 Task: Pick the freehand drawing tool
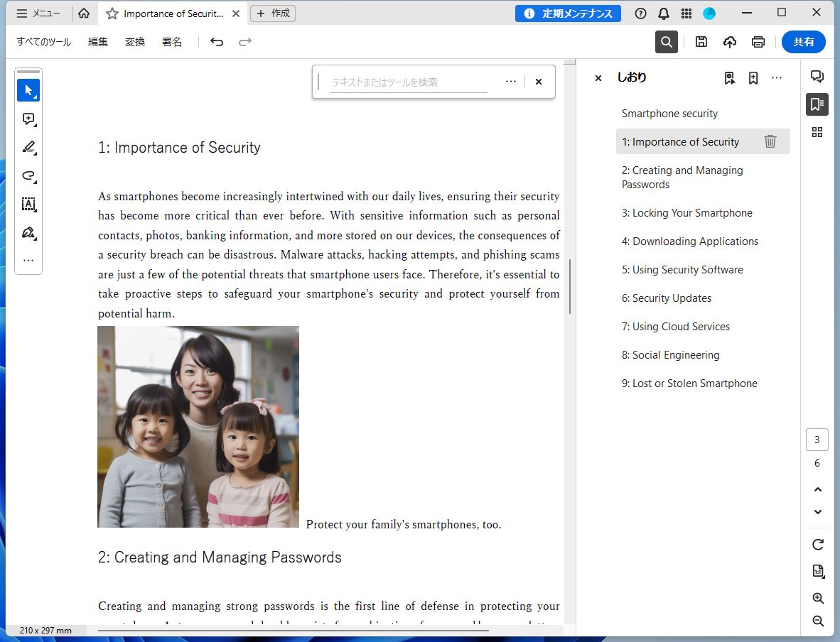pyautogui.click(x=28, y=175)
